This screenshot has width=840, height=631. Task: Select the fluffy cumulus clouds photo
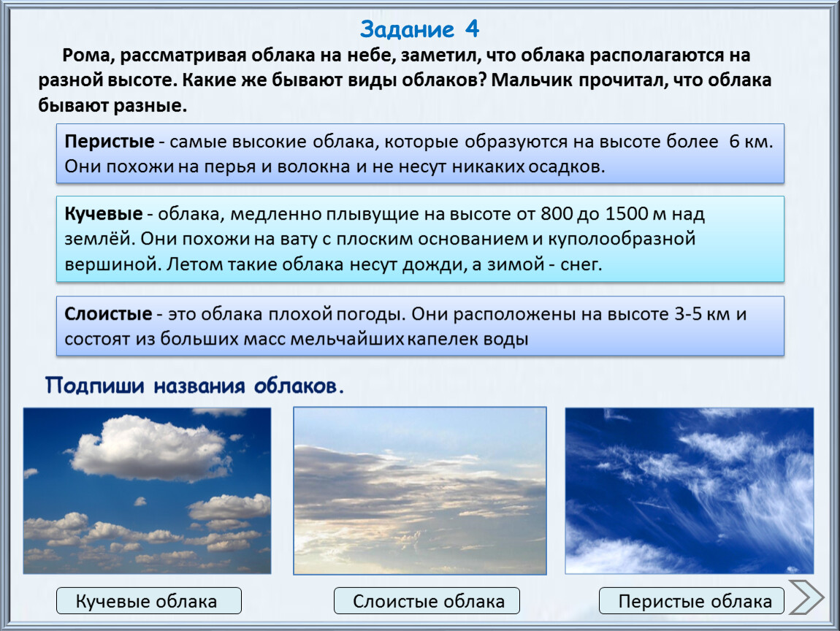(x=147, y=490)
